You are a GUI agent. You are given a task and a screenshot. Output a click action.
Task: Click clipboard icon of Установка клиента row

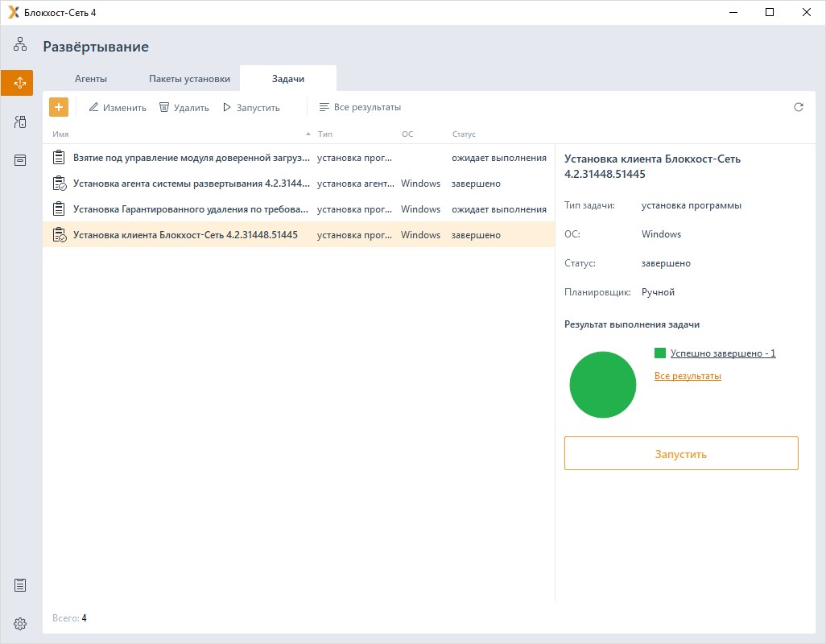point(60,235)
